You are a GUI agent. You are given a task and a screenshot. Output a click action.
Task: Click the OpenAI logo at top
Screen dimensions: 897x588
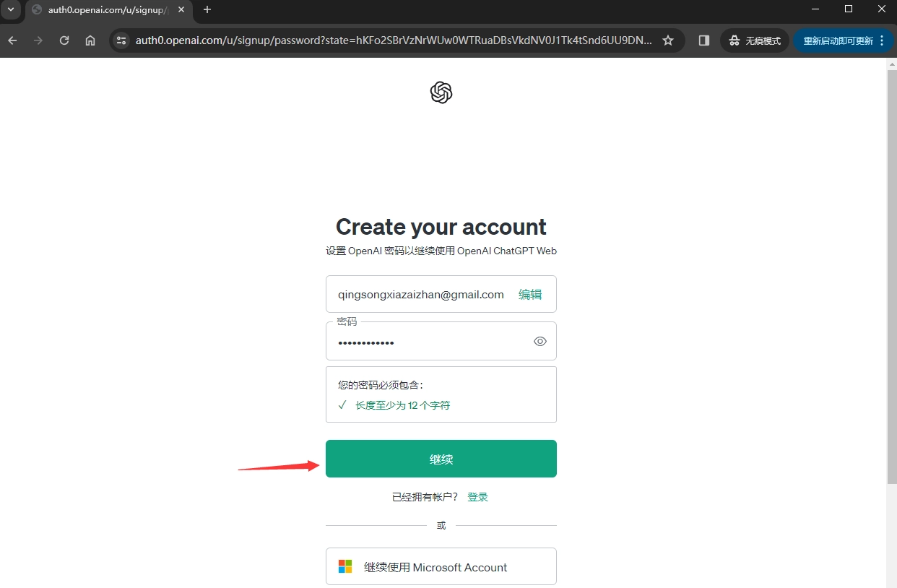[x=441, y=92]
